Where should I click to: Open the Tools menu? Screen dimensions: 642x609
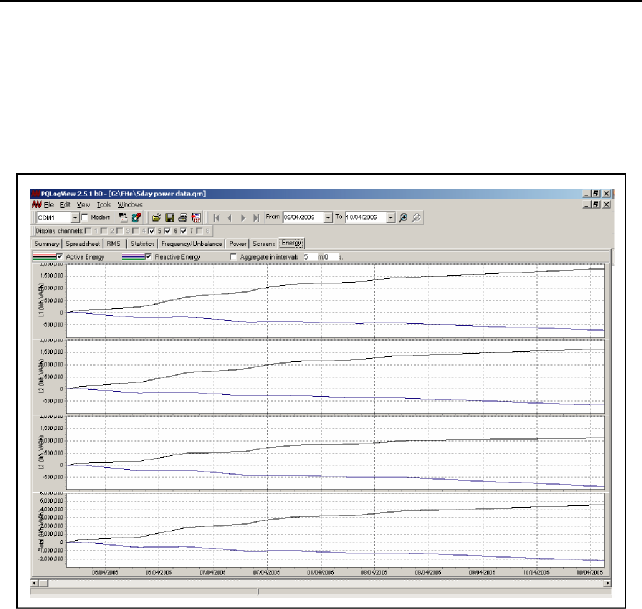tap(104, 203)
